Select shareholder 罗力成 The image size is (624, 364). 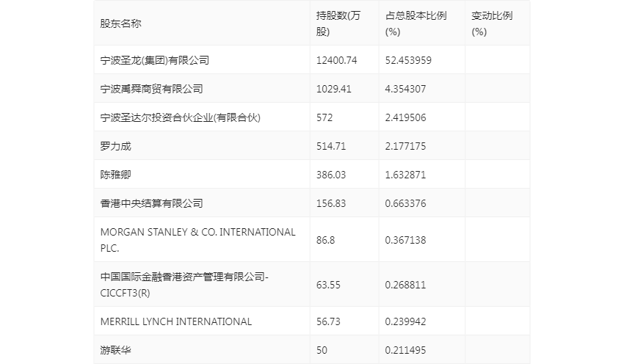[x=115, y=146]
